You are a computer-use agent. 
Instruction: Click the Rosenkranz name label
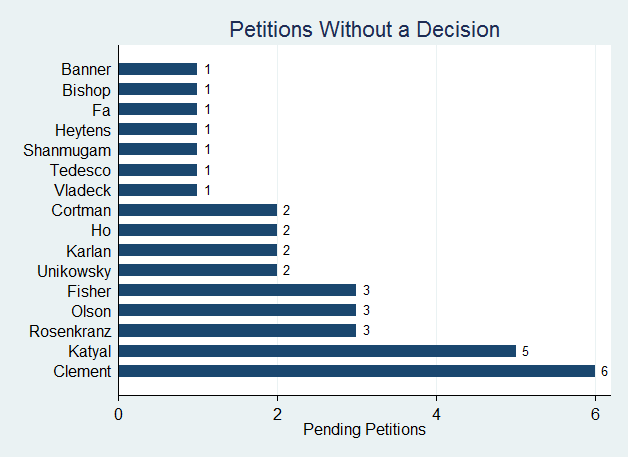click(x=72, y=331)
